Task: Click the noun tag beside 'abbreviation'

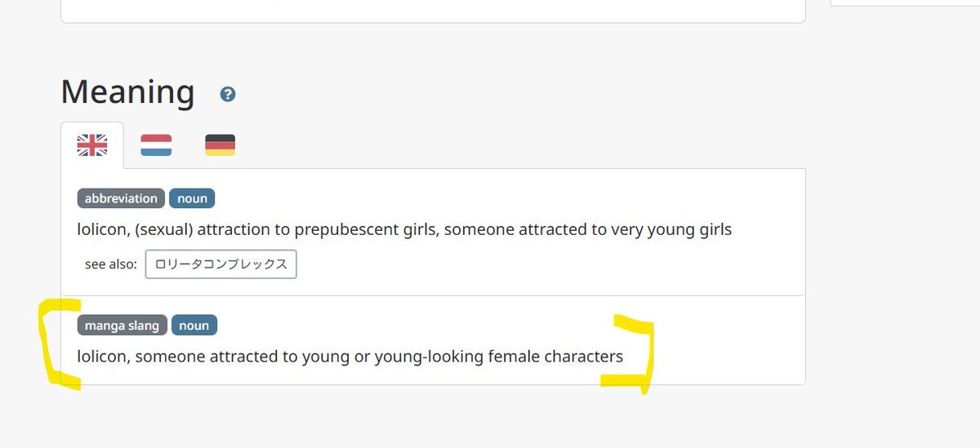Action: click(193, 198)
